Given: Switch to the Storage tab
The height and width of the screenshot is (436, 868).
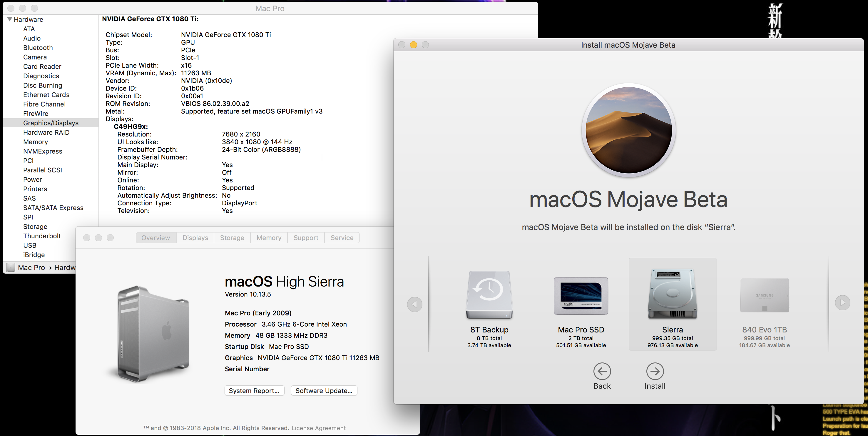Looking at the screenshot, I should pyautogui.click(x=232, y=238).
